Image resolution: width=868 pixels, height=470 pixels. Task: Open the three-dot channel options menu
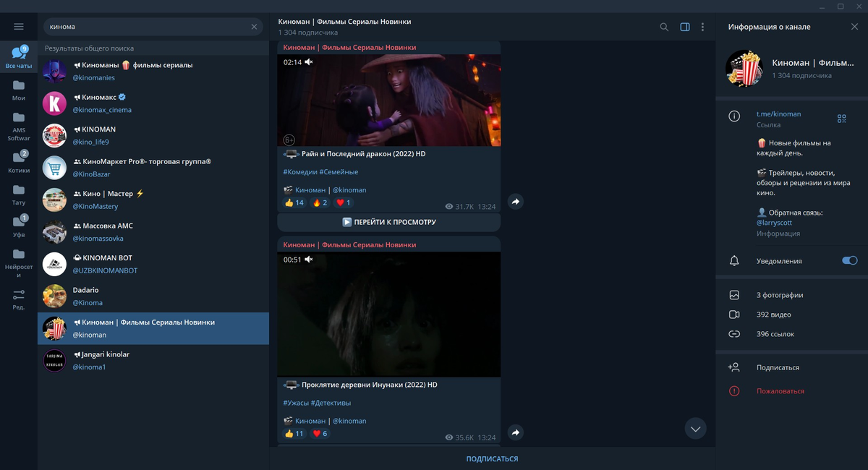pos(702,27)
